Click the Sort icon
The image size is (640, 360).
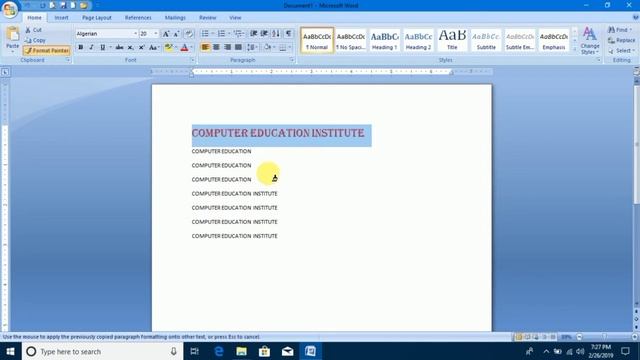click(276, 33)
